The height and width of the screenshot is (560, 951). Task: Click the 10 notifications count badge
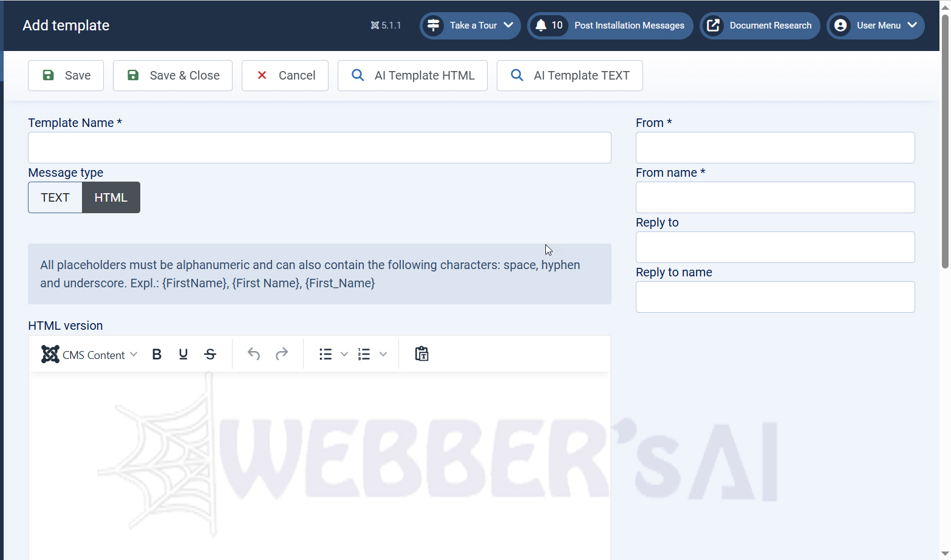pyautogui.click(x=557, y=26)
